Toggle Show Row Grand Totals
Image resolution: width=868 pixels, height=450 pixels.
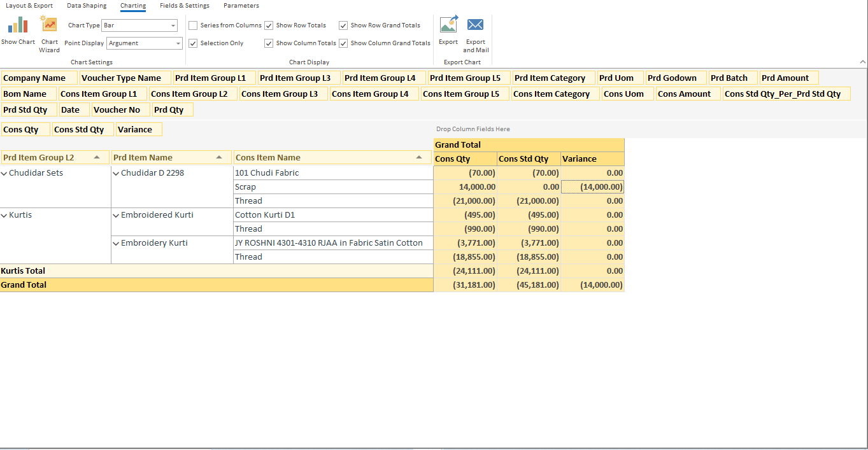[343, 25]
